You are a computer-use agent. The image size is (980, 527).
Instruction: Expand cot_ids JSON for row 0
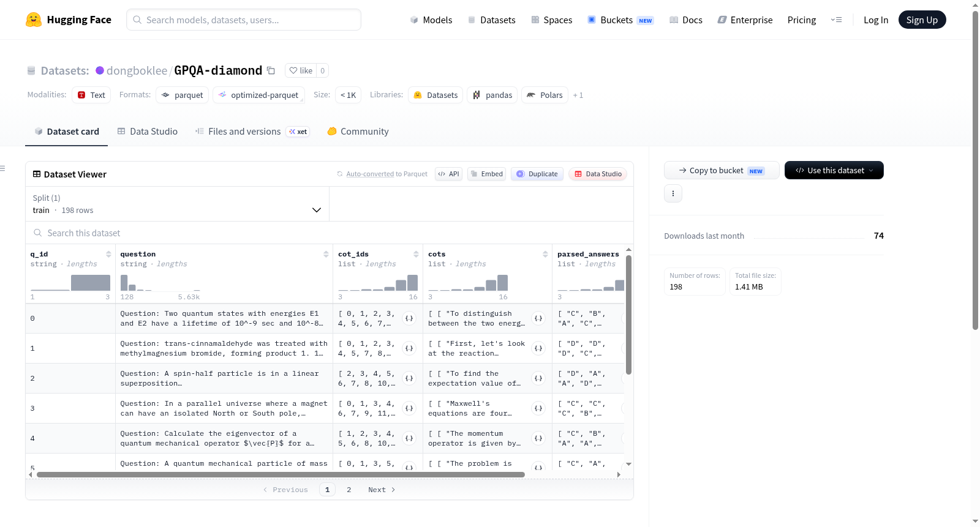coord(409,318)
